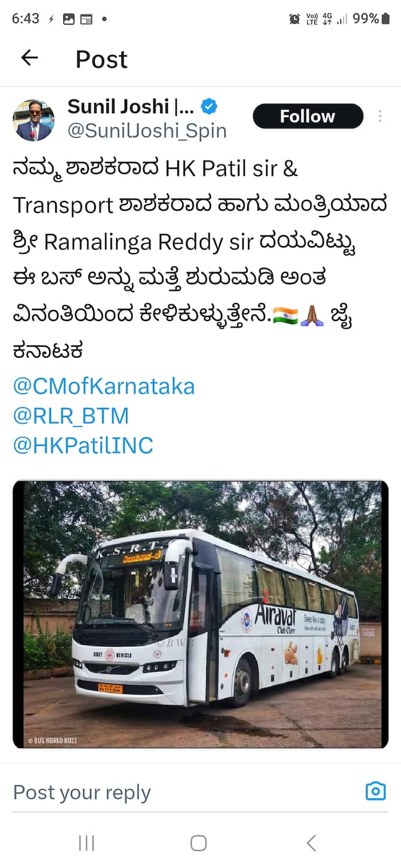Tap the blue verified badge
This screenshot has height=868, width=401.
(x=209, y=107)
